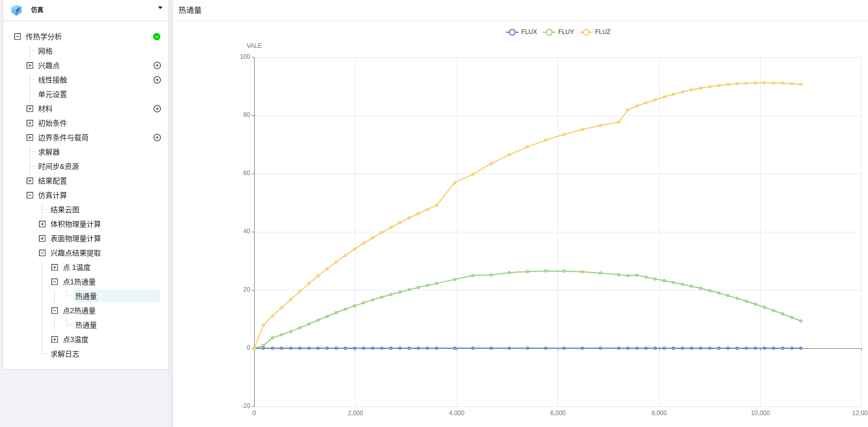The image size is (868, 427).
Task: Collapse the 点2热通量 node
Action: [55, 311]
